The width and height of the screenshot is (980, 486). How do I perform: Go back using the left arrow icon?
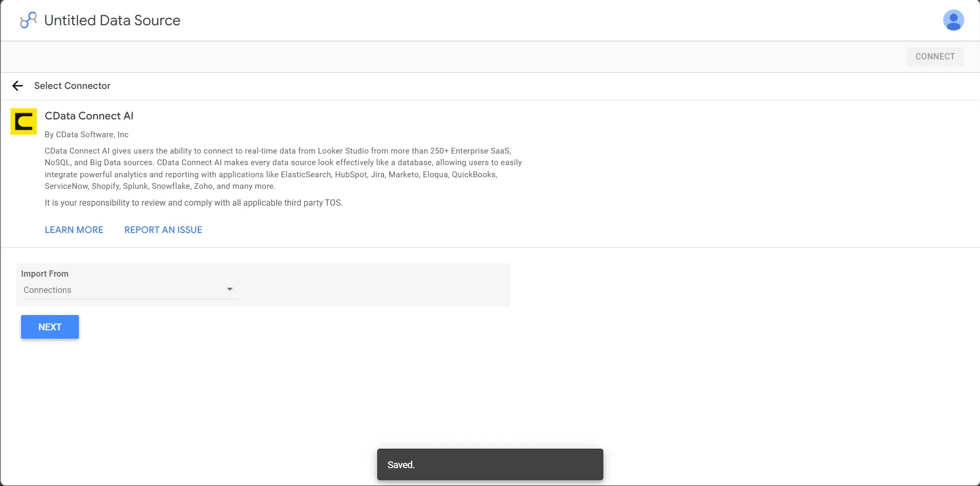18,86
